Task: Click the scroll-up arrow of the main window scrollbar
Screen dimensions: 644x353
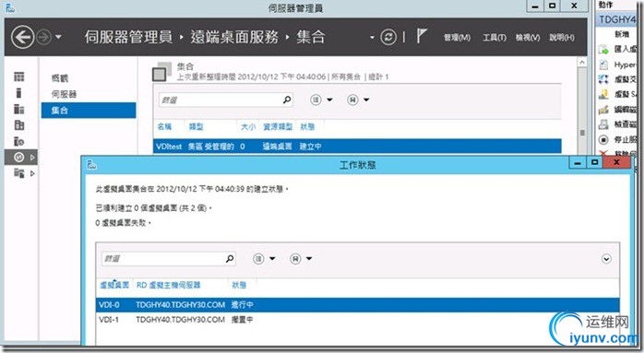Action: [582, 62]
